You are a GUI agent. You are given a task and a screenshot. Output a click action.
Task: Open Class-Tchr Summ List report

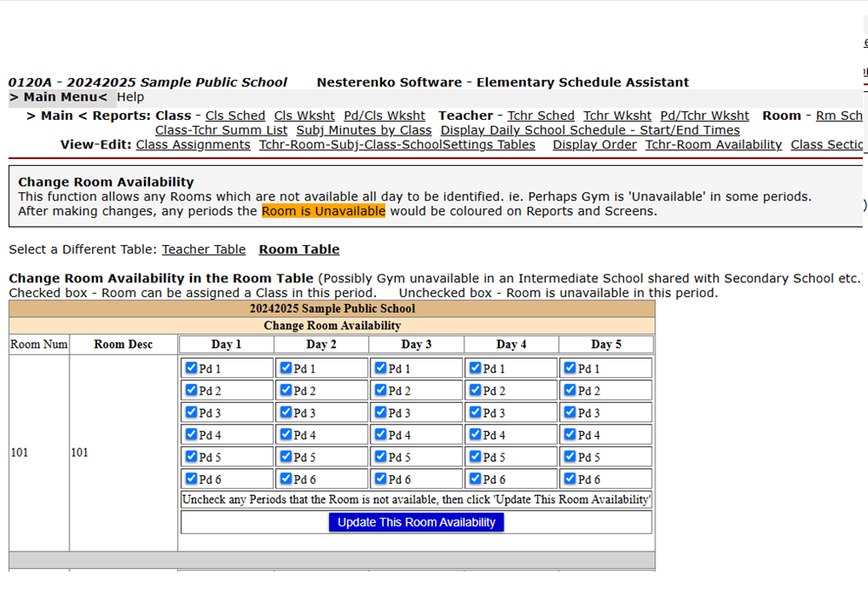(x=221, y=130)
